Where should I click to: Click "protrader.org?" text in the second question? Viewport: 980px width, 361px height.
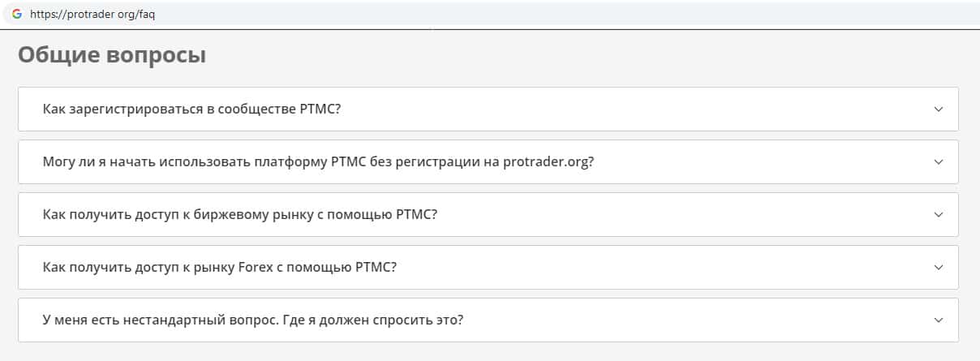tap(548, 161)
